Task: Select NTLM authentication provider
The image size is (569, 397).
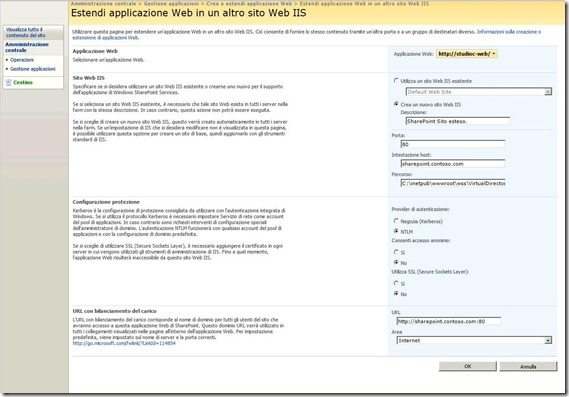Action: pos(396,231)
